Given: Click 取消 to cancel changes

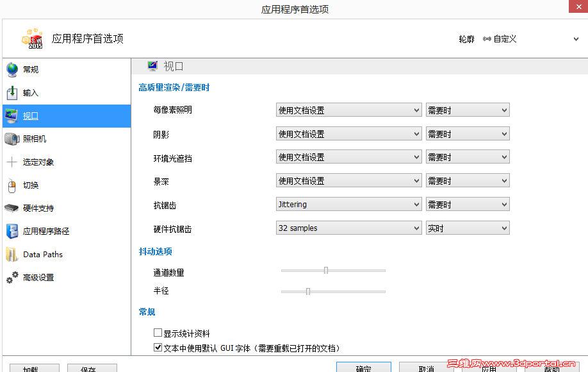Looking at the screenshot, I should (427, 367).
